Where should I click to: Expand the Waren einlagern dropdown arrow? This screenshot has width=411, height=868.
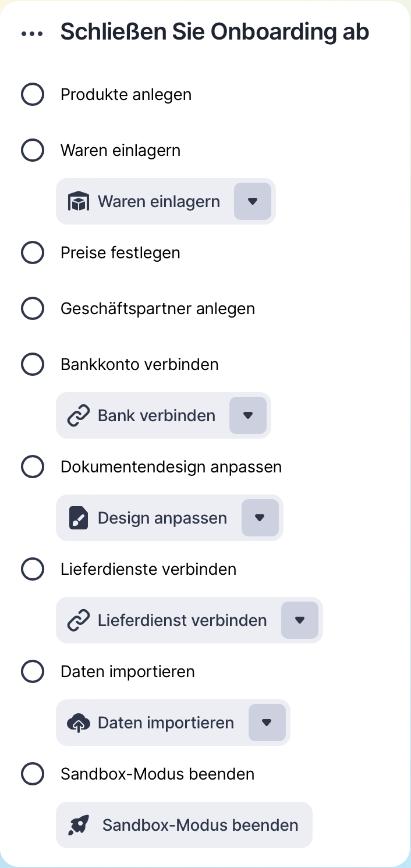coord(253,201)
